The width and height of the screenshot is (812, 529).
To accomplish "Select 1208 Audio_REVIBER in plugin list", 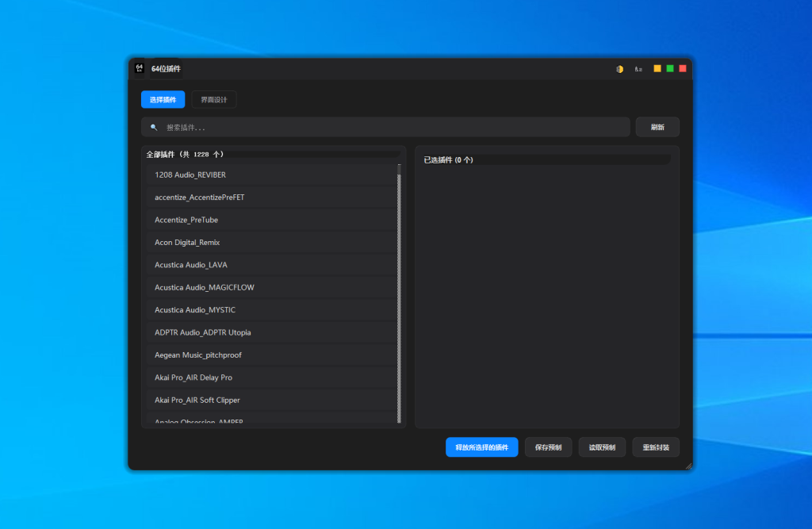I will click(272, 175).
